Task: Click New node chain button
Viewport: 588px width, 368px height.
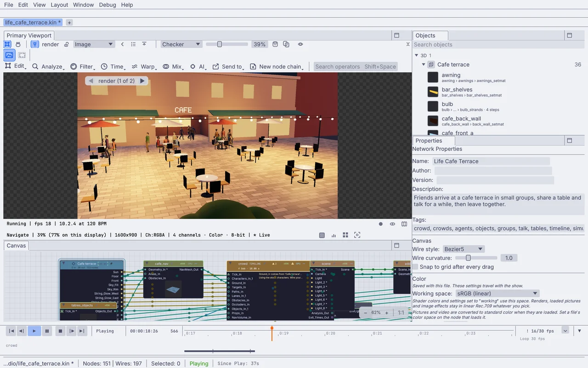Action: (276, 67)
